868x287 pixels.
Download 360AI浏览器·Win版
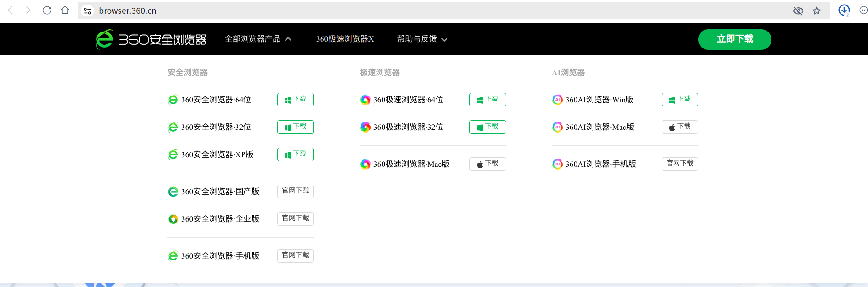pos(680,100)
